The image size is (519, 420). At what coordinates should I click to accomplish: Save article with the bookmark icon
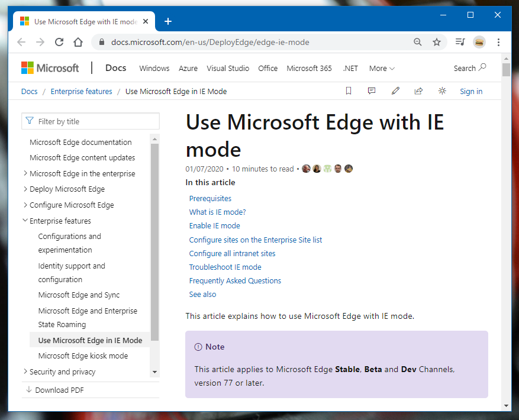[x=349, y=91]
